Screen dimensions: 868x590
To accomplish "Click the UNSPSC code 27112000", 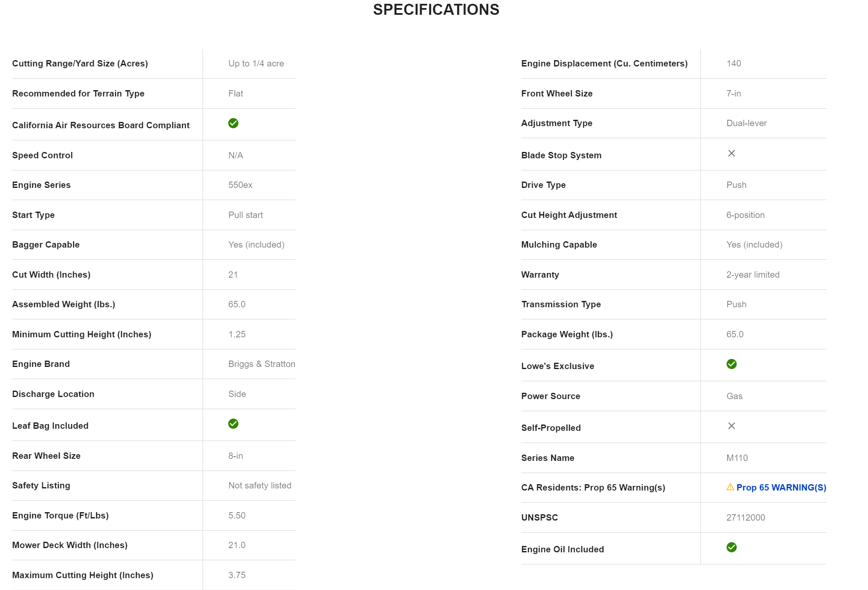I will tap(746, 518).
